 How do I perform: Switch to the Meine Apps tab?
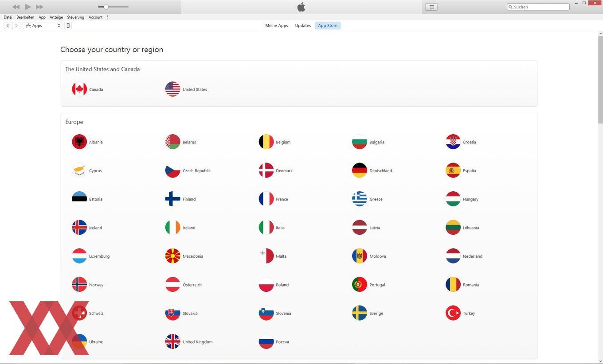coord(277,26)
